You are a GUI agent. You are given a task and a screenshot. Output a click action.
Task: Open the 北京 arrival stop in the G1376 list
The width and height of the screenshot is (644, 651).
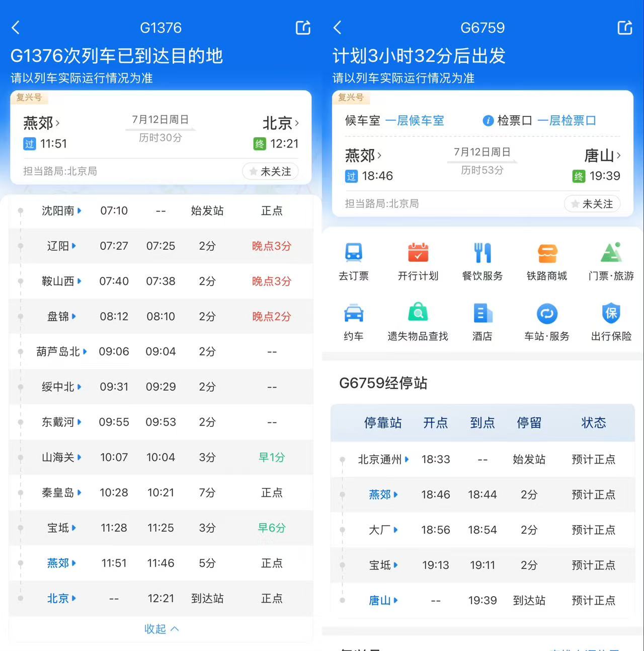[61, 598]
